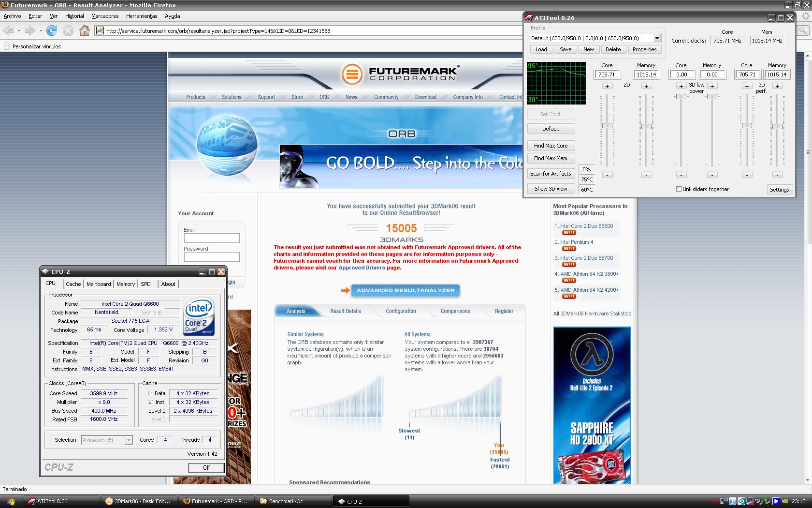Click the 2D Core clock slider handle
This screenshot has width=812, height=508.
[608, 125]
